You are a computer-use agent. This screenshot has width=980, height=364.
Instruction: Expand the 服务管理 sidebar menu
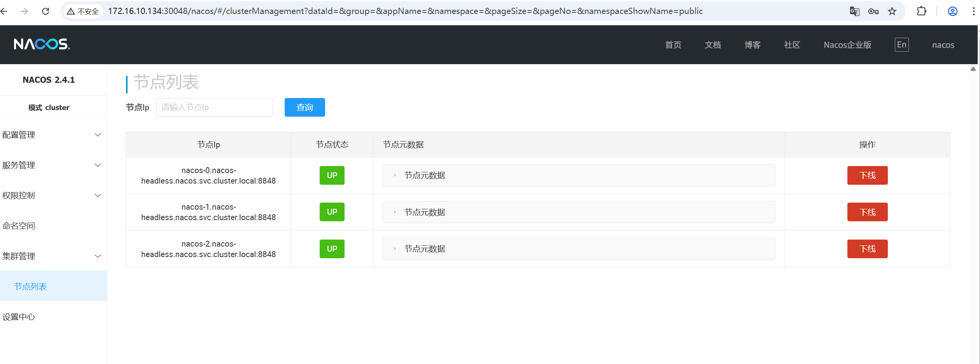tap(52, 165)
